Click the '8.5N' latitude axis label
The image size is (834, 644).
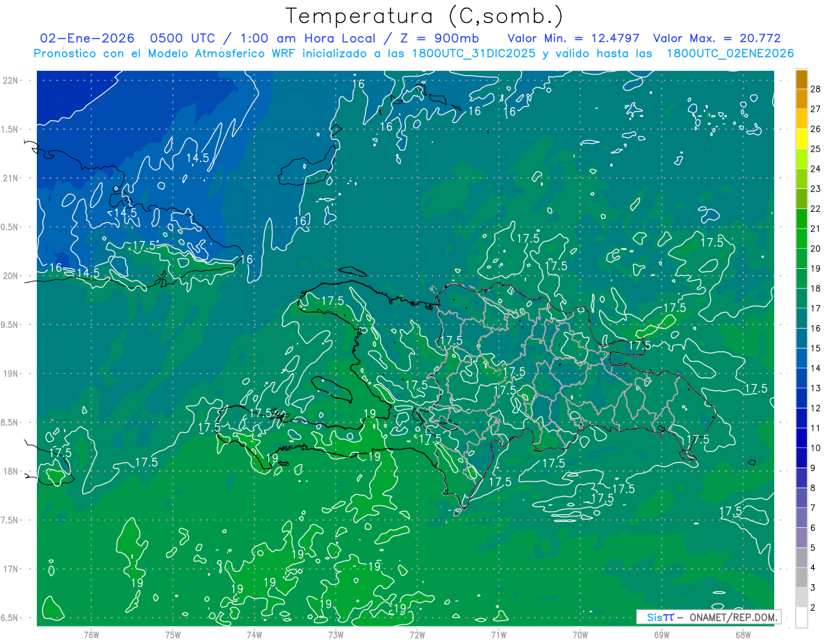(10, 422)
